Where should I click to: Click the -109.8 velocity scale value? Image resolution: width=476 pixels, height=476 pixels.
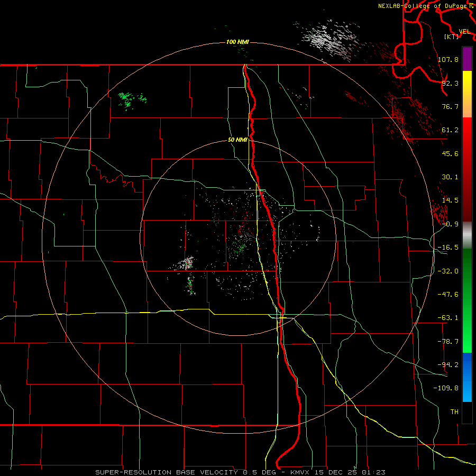coord(446,388)
